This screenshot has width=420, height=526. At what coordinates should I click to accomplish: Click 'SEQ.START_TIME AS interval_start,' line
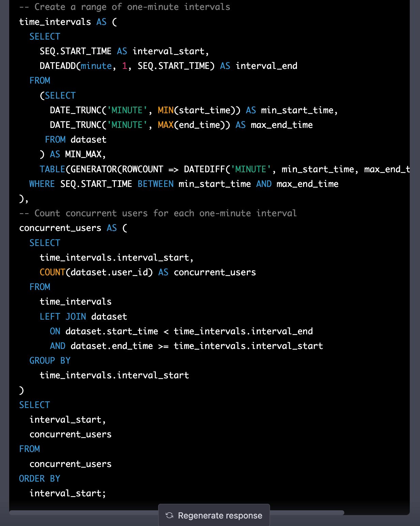pyautogui.click(x=124, y=52)
